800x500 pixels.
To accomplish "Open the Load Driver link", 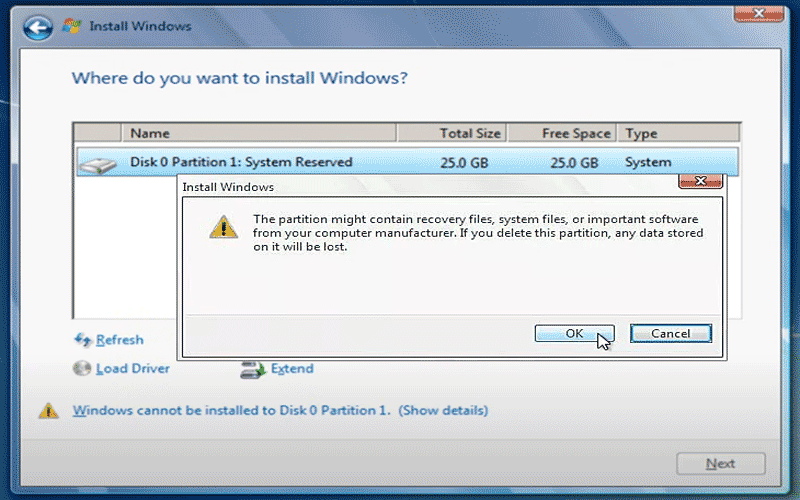I will (133, 368).
